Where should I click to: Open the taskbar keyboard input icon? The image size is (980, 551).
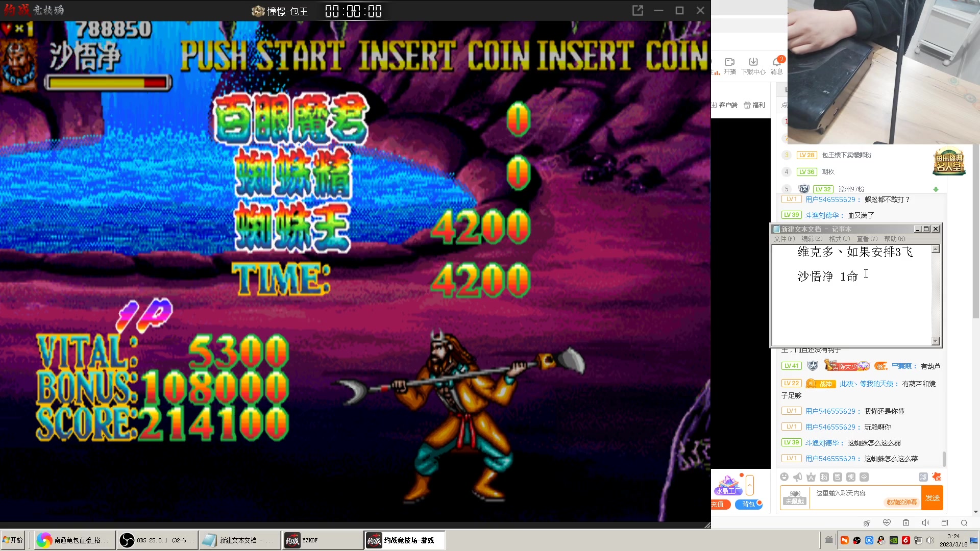(829, 540)
